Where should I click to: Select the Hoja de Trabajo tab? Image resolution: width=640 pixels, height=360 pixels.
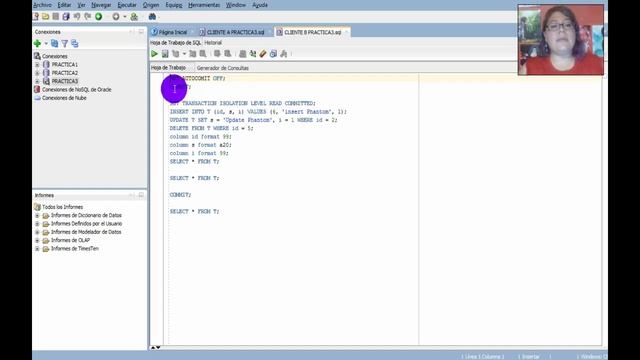click(x=168, y=68)
